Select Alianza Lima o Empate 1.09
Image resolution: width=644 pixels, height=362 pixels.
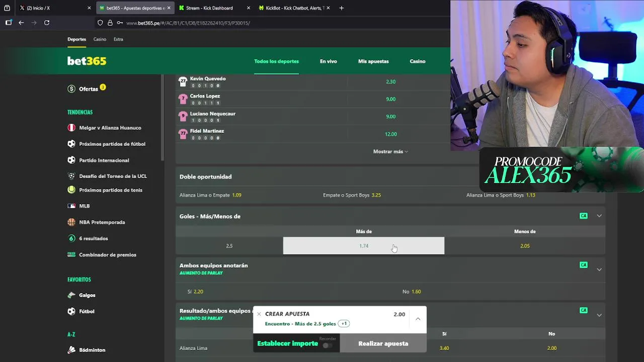tap(210, 195)
